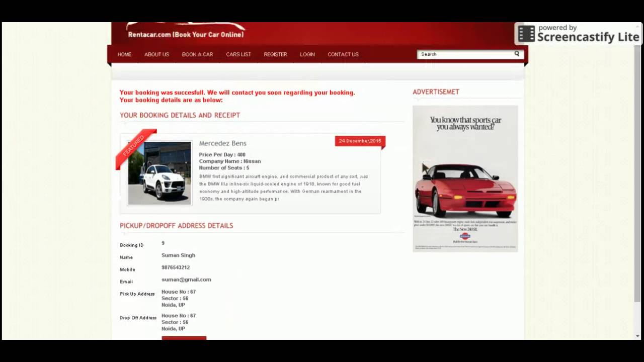Open the REGISTER page
Viewport: 644px width, 362px height.
pyautogui.click(x=275, y=54)
